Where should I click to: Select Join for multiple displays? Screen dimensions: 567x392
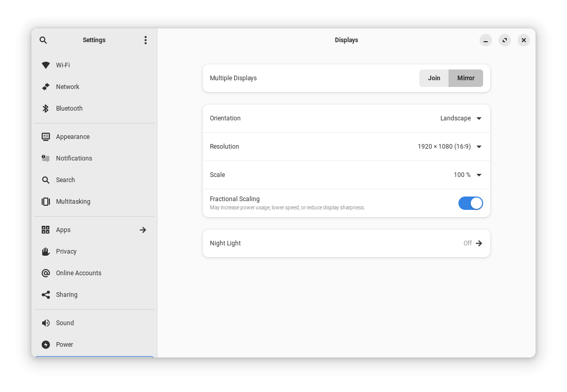coord(434,78)
